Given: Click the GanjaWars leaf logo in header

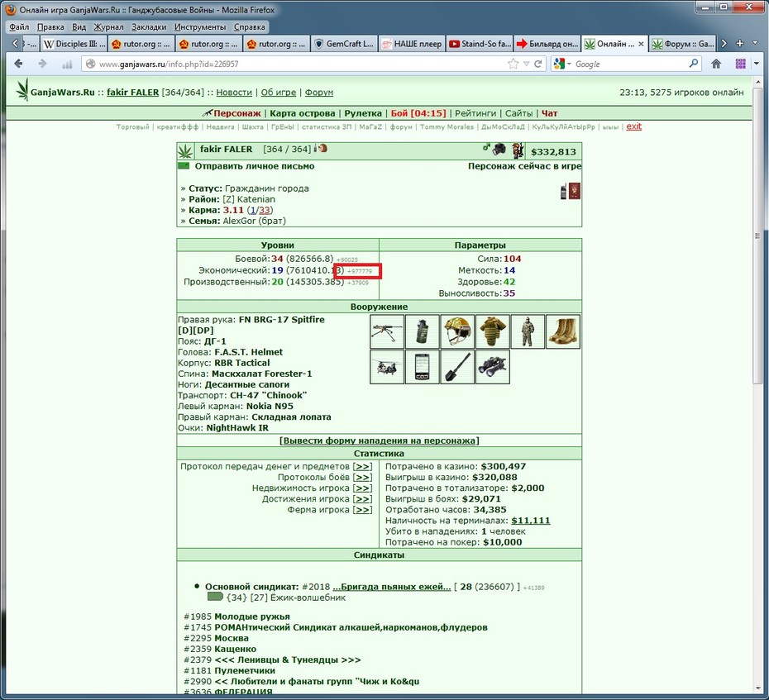Looking at the screenshot, I should (x=22, y=90).
